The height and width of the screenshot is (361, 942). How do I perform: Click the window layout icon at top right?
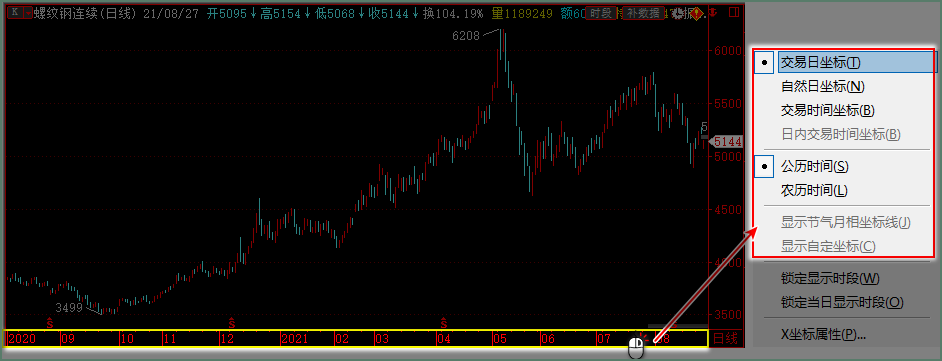tap(733, 12)
